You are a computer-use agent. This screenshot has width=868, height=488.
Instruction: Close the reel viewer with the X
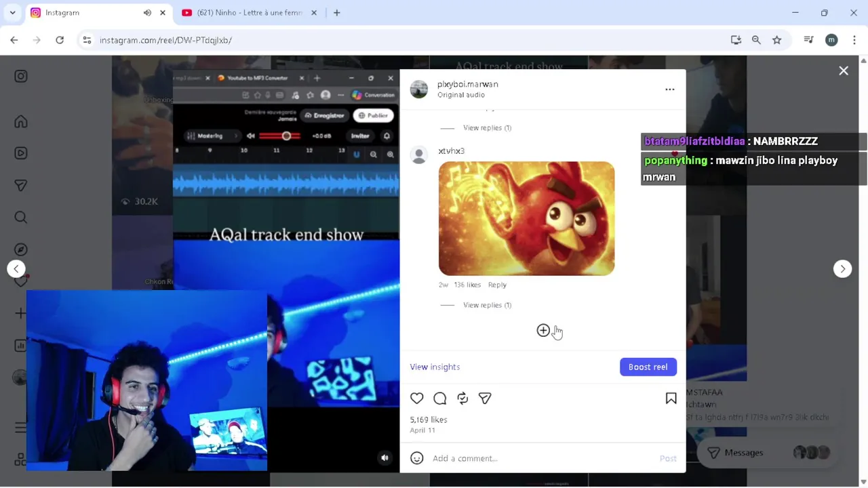844,70
